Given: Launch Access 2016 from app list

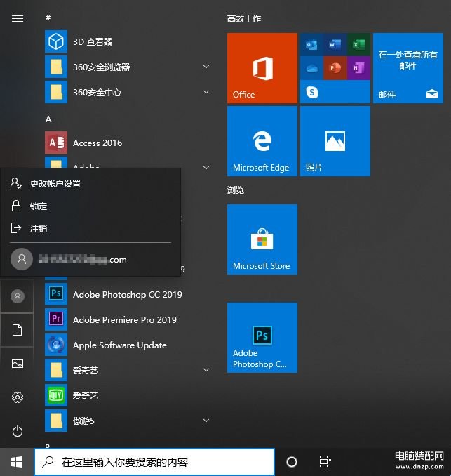Looking at the screenshot, I should tap(97, 143).
